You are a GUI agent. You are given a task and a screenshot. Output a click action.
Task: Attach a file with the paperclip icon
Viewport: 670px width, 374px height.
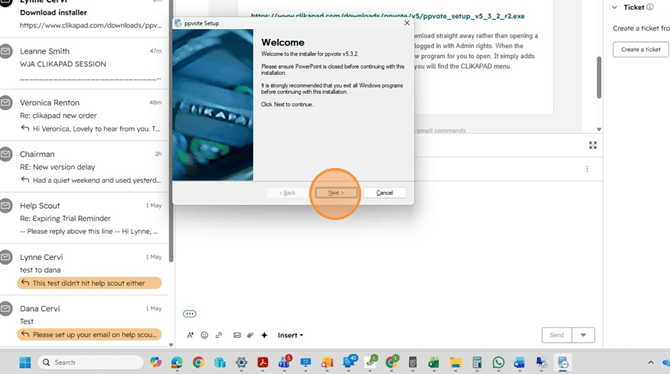click(250, 335)
